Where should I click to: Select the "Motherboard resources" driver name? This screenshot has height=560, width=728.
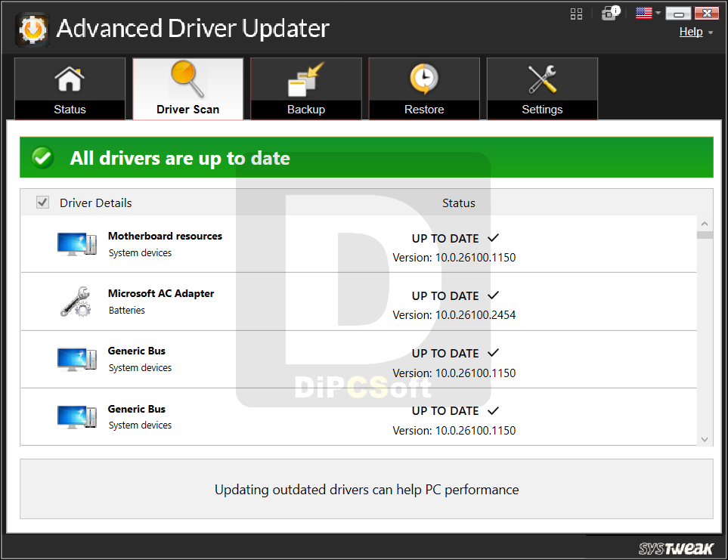(165, 236)
